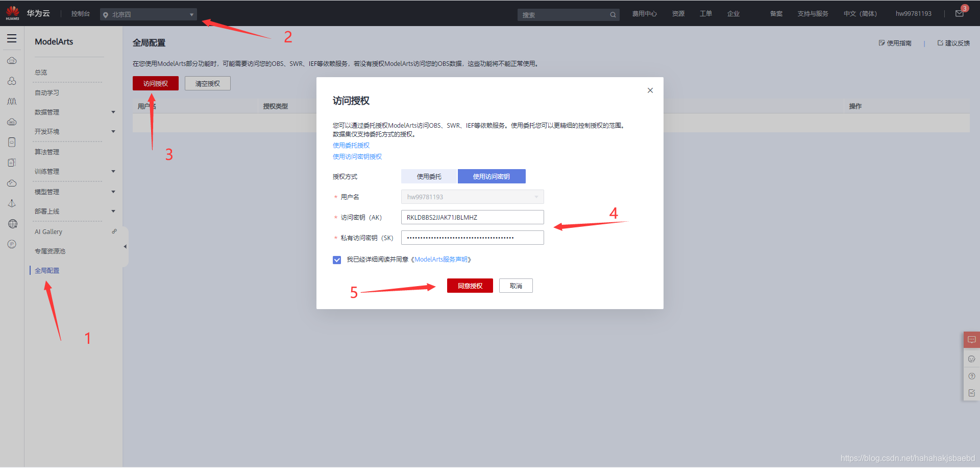Go to 总览 in sidebar
Screen dimensions: 980x468
(x=41, y=72)
